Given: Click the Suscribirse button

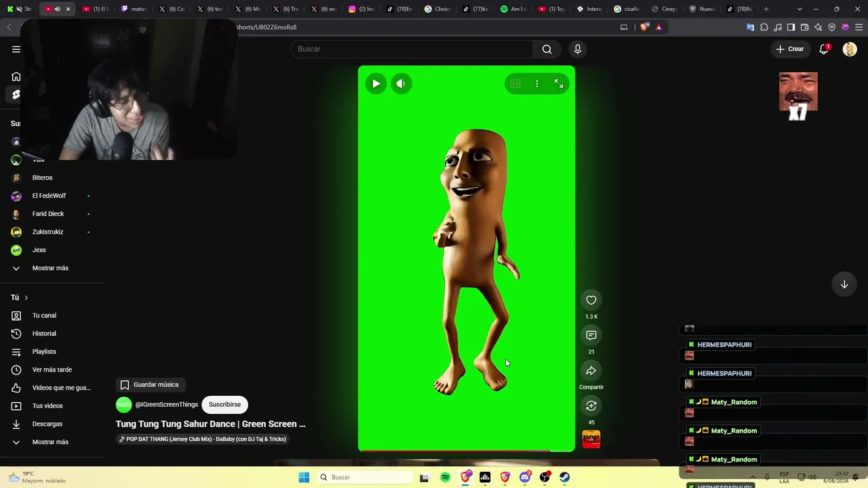Looking at the screenshot, I should [224, 405].
